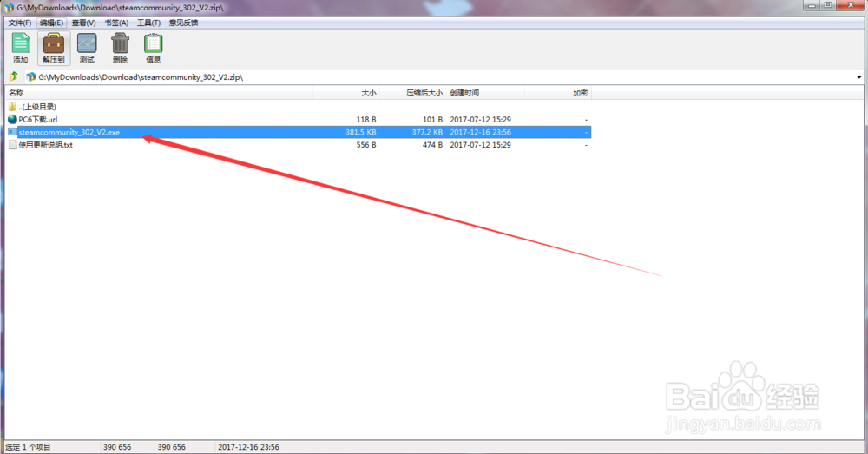
Task: Click the up-one-level arrow icon beside address bar
Action: coord(14,76)
